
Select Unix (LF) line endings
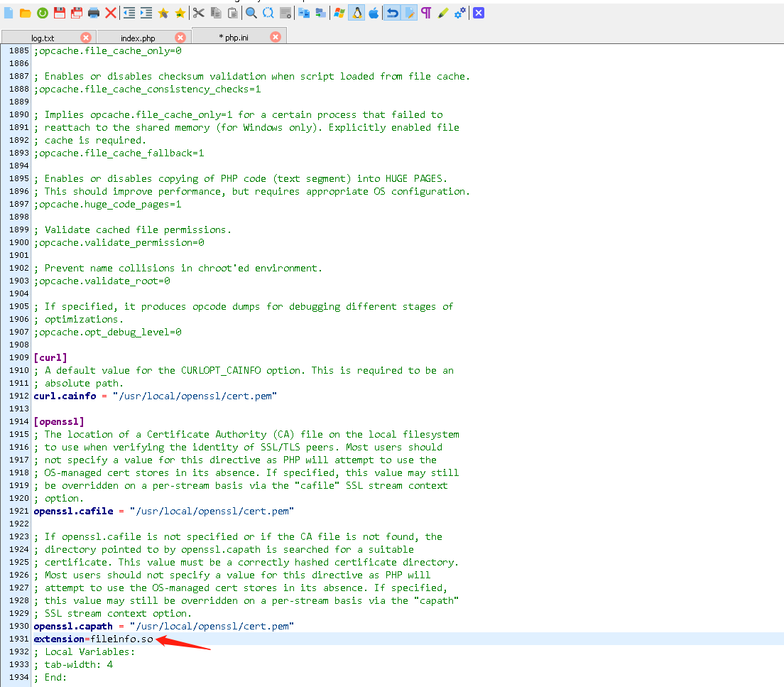(356, 12)
